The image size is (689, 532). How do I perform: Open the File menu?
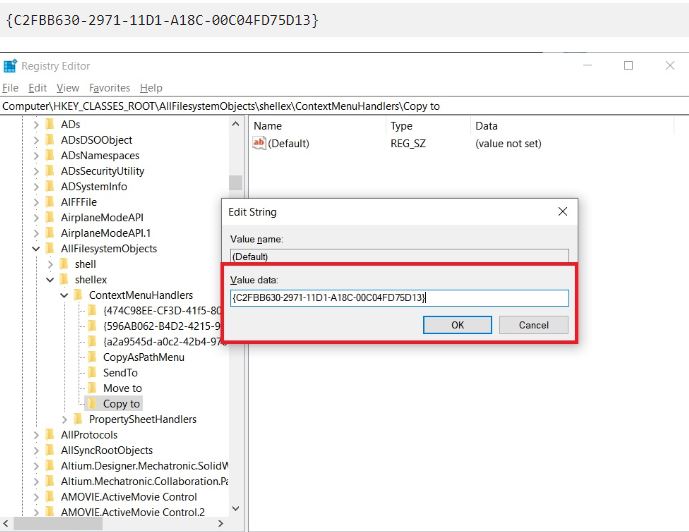point(11,88)
